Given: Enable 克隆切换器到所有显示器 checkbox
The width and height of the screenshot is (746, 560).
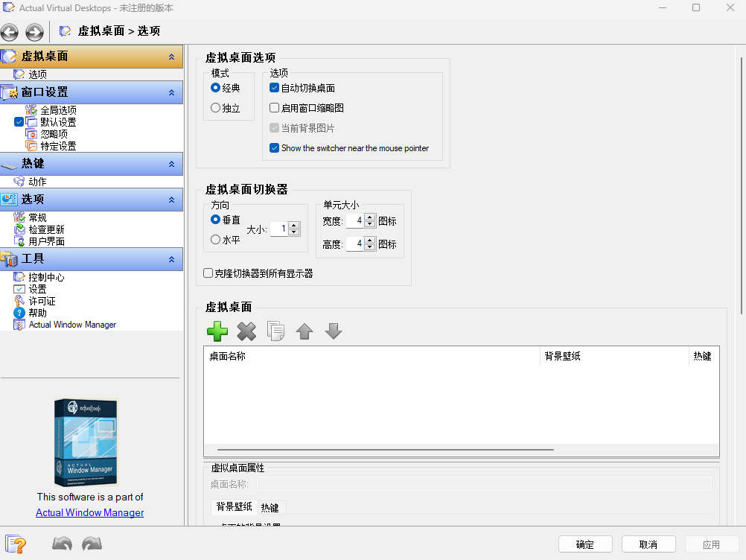Looking at the screenshot, I should click(208, 273).
